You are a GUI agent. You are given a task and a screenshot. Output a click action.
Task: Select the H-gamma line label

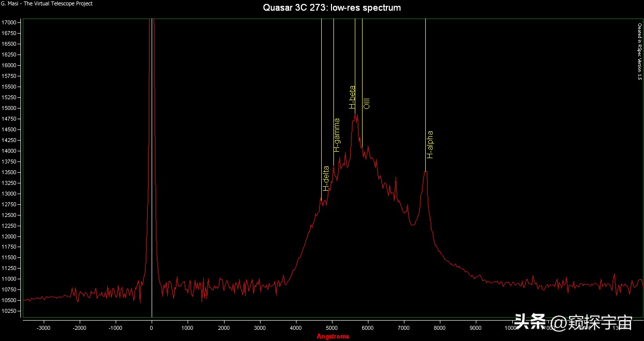tap(337, 135)
